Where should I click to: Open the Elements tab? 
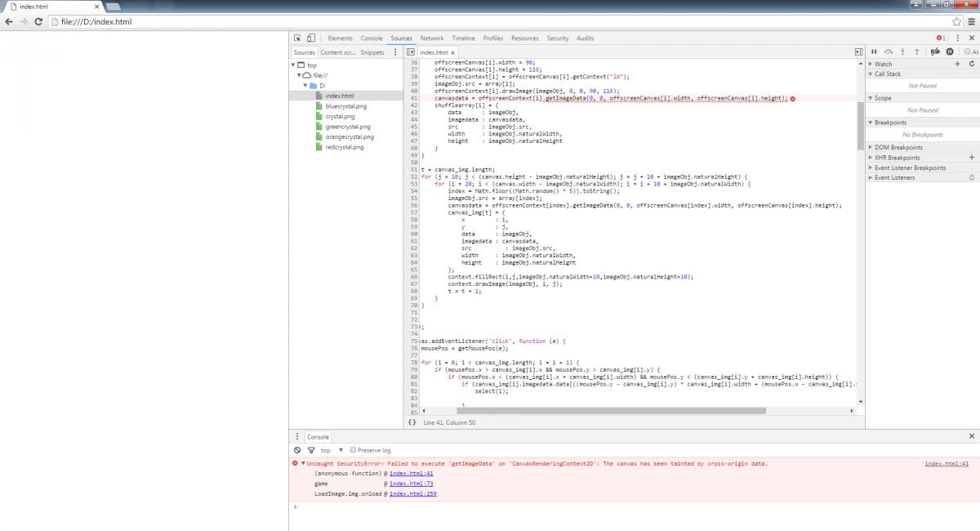click(x=340, y=38)
